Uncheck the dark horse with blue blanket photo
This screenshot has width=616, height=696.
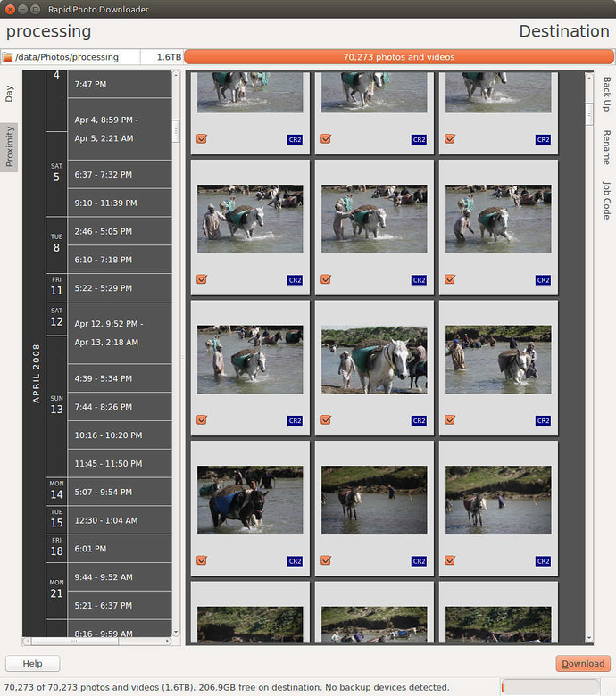point(202,560)
